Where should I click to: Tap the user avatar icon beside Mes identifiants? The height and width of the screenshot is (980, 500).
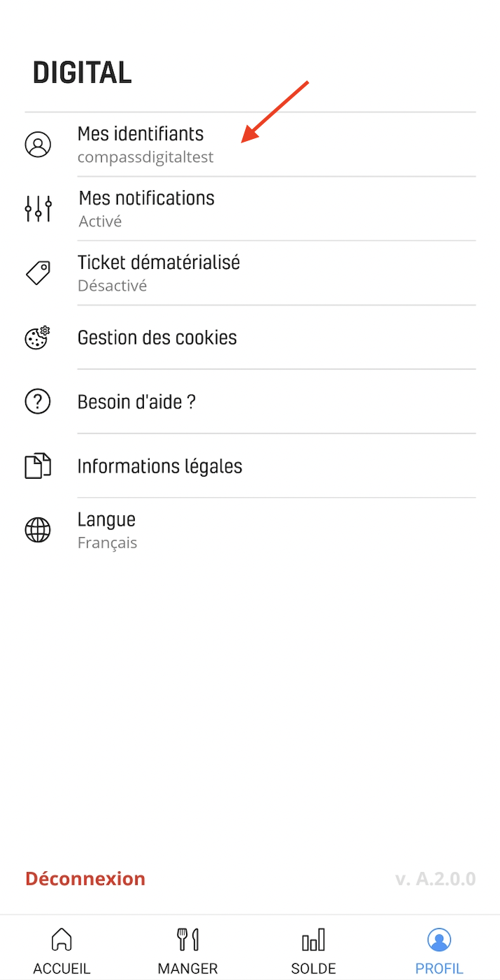[x=38, y=144]
